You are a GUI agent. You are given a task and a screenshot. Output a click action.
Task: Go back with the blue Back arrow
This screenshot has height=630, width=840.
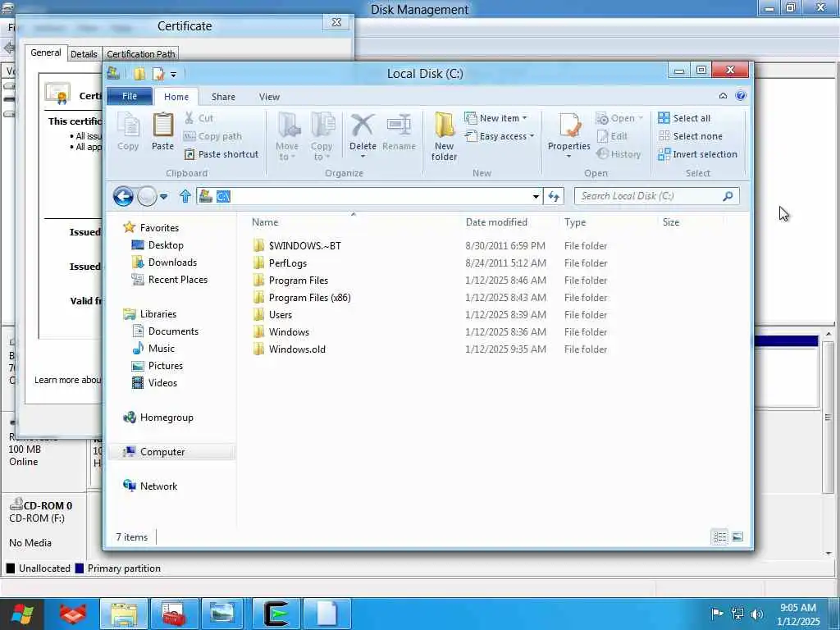point(123,197)
